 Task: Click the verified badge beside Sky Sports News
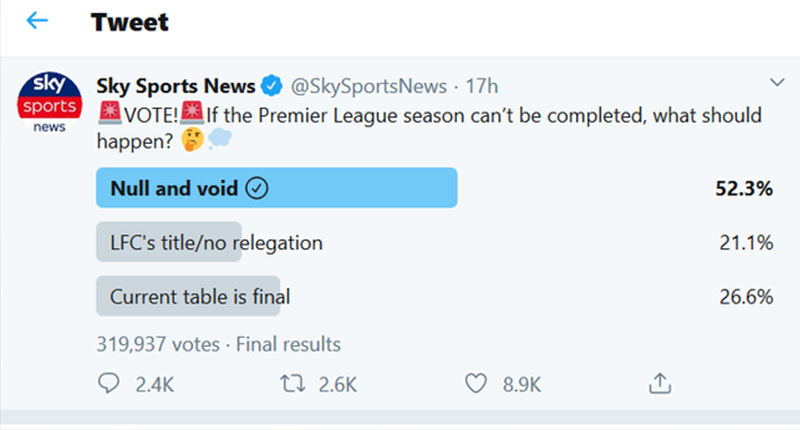tap(272, 86)
